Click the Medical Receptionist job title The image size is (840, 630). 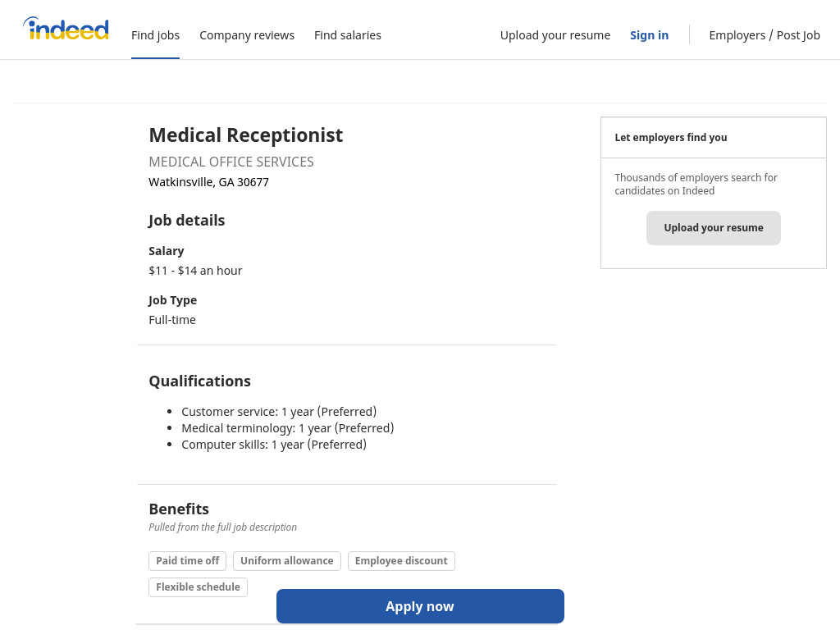246,135
